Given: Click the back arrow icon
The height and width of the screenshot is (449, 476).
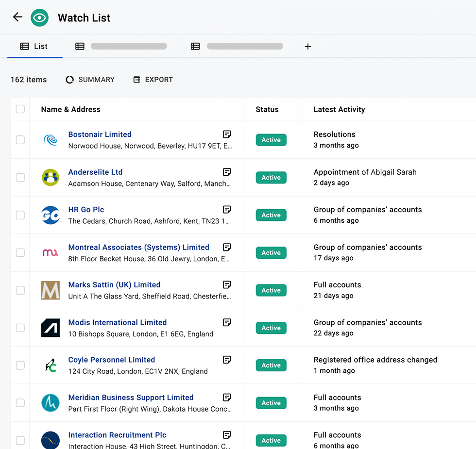Looking at the screenshot, I should pyautogui.click(x=17, y=17).
